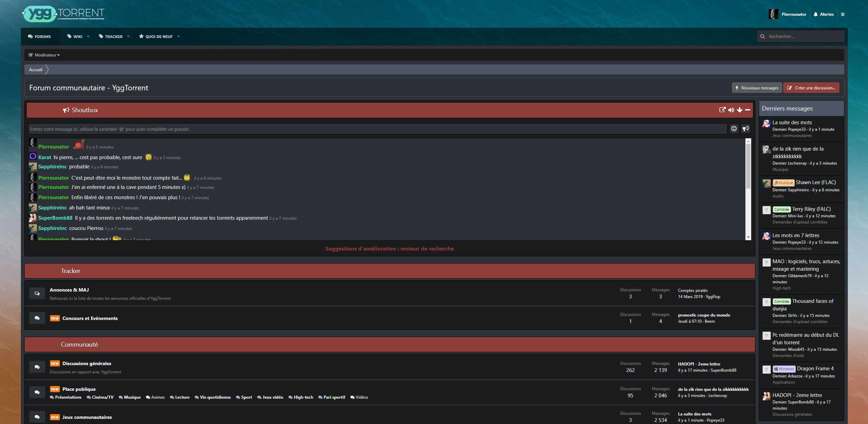Expand the Pierrounator user account menu
This screenshot has width=868, height=424.
click(788, 14)
